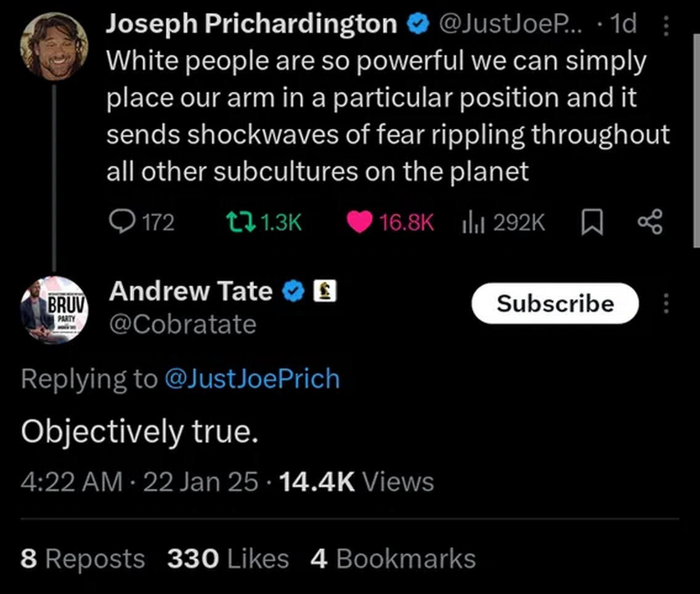The width and height of the screenshot is (700, 594).
Task: Open the BRUV party profile avatar
Action: coord(54,310)
